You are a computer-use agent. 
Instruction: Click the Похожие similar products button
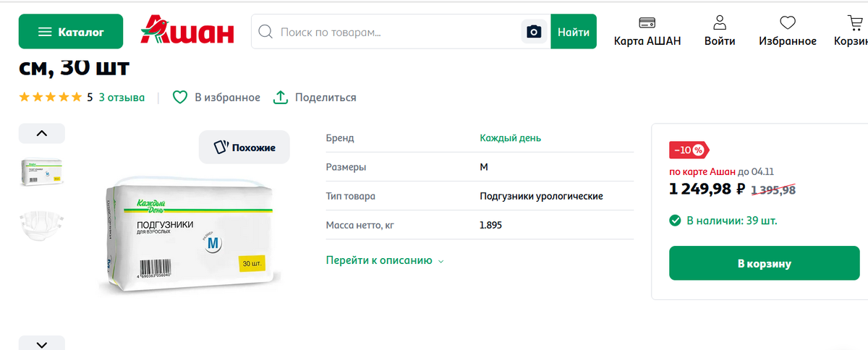(244, 147)
